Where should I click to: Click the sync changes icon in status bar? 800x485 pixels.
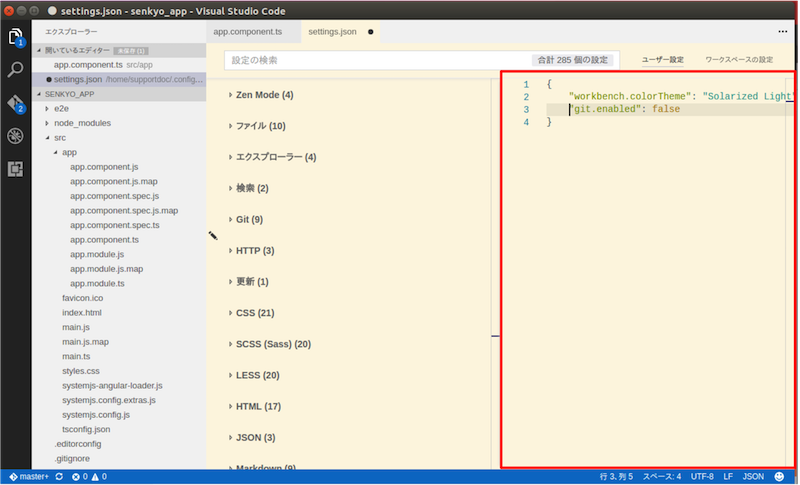click(59, 476)
